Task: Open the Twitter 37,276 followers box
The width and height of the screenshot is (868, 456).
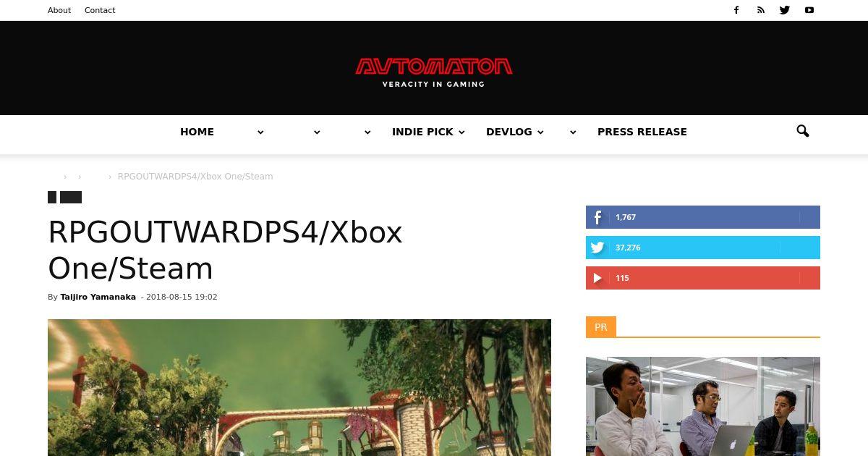Action: (x=703, y=248)
